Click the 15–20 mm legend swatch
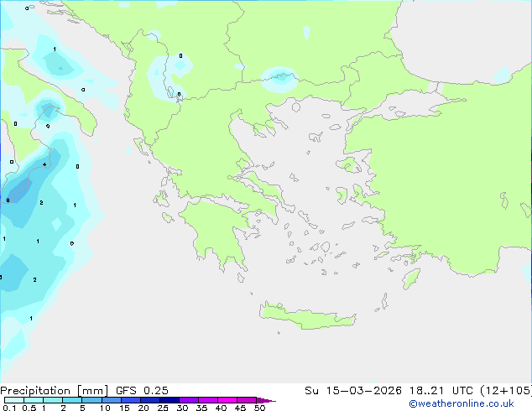 (130, 400)
